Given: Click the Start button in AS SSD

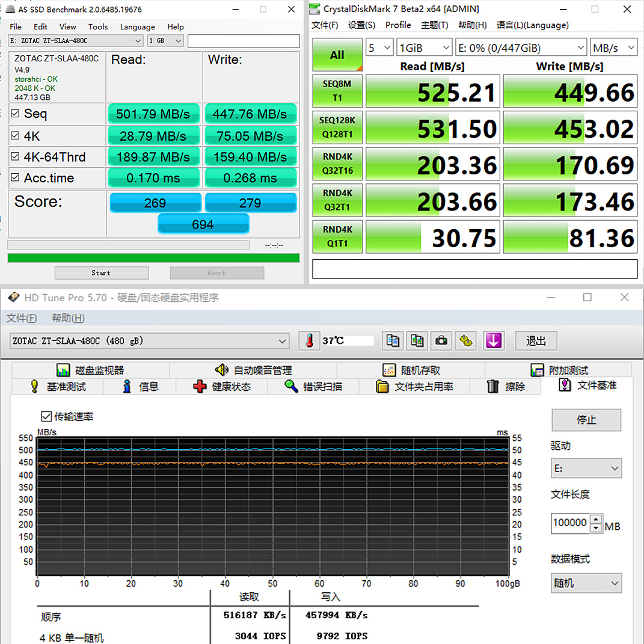Looking at the screenshot, I should pyautogui.click(x=102, y=273).
